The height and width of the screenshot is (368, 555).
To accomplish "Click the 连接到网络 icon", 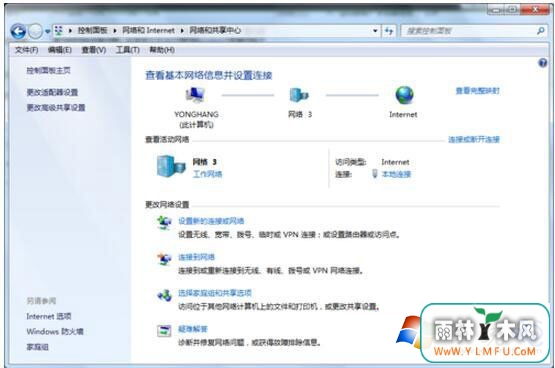I will click(x=164, y=259).
